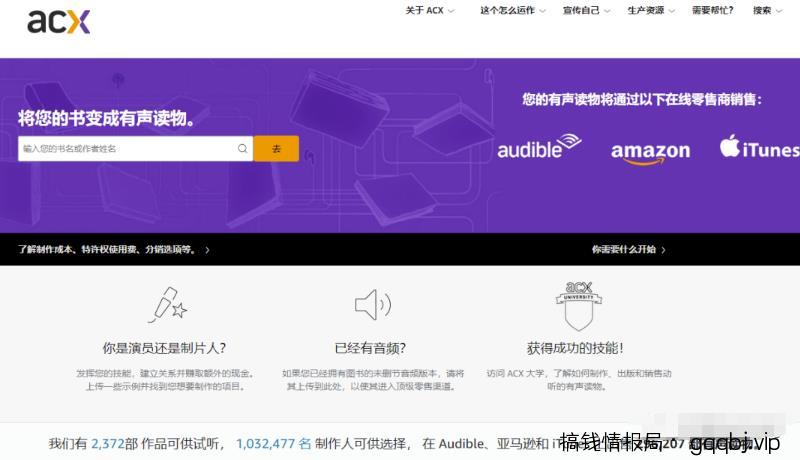Click the iTunes logo
The image size is (800, 460).
[760, 146]
